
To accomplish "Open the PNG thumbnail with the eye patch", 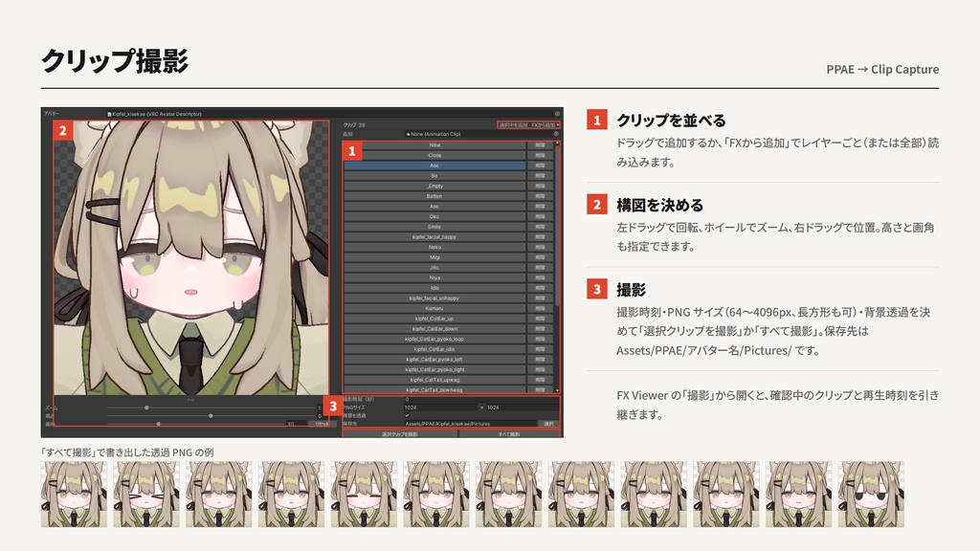I will (x=871, y=495).
